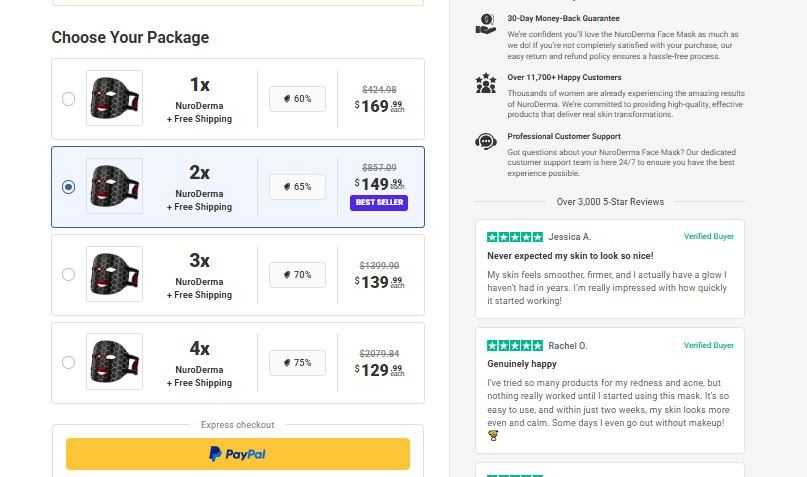Click Rachel O.'s Verified Buyer label
This screenshot has width=807, height=477.
tap(709, 345)
